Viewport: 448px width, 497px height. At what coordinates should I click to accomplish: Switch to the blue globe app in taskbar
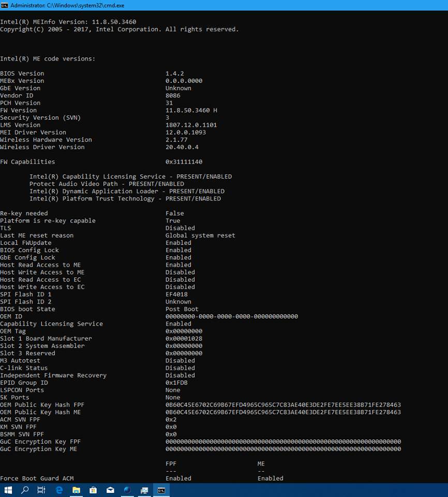pyautogui.click(x=127, y=490)
